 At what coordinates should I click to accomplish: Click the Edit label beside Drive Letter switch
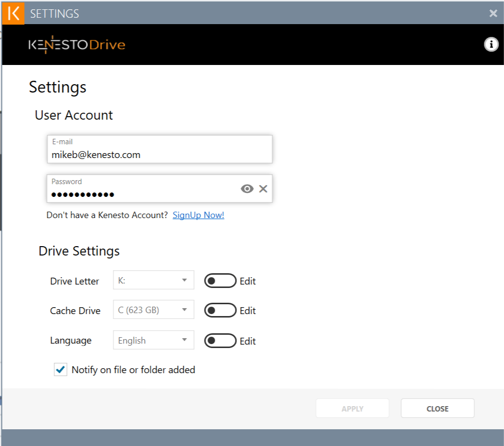(x=248, y=281)
